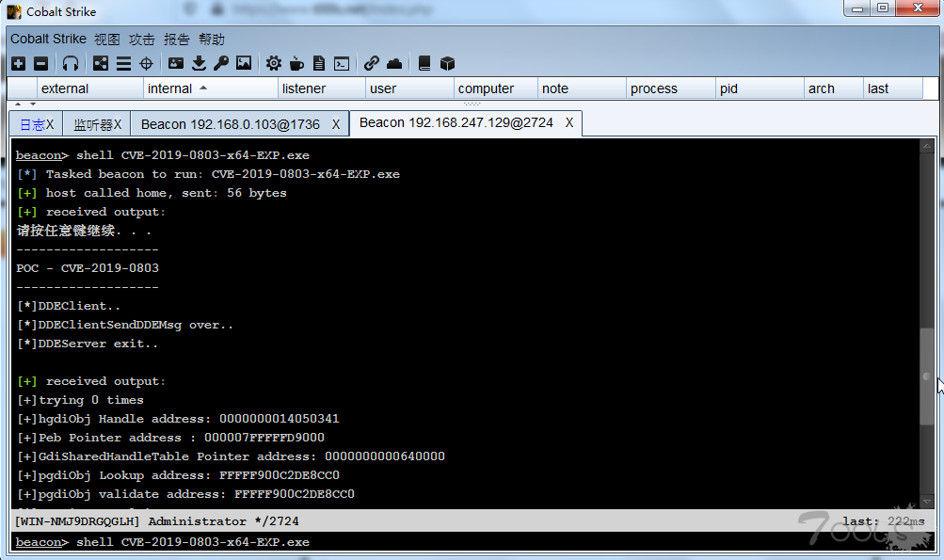Sort sessions by process column
The image size is (944, 560).
point(671,88)
